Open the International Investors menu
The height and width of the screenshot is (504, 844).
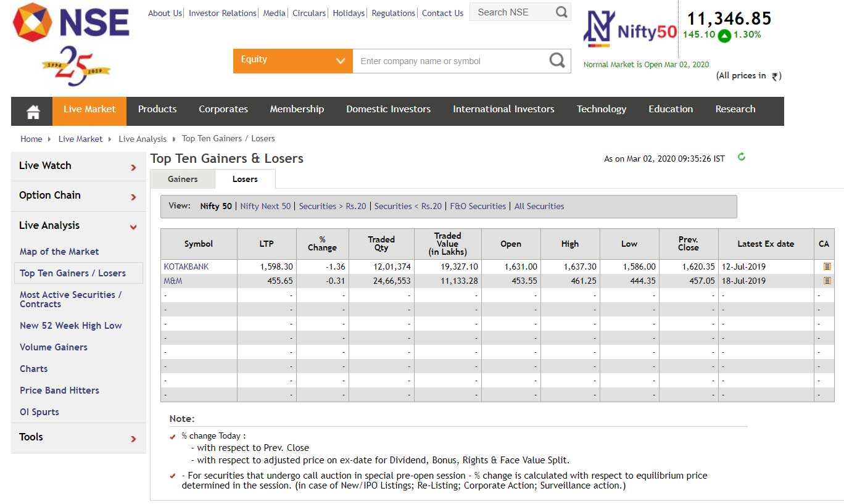point(503,109)
